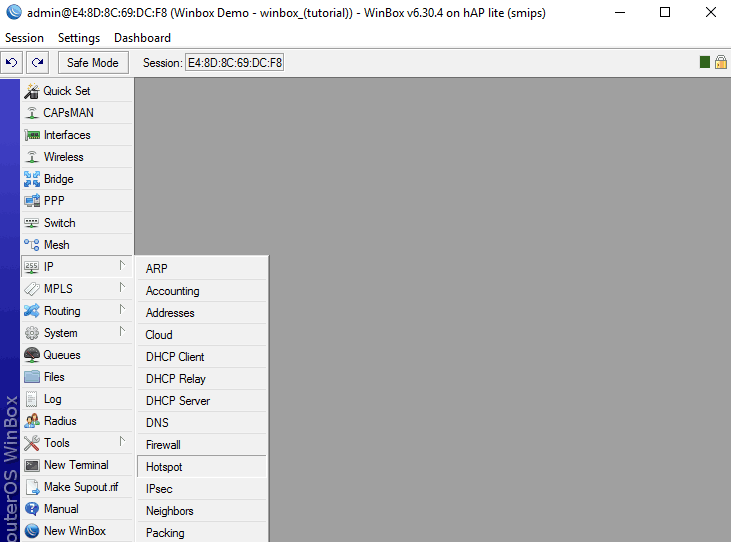Click the Redo arrow icon in toolbar
The height and width of the screenshot is (542, 731).
(38, 62)
